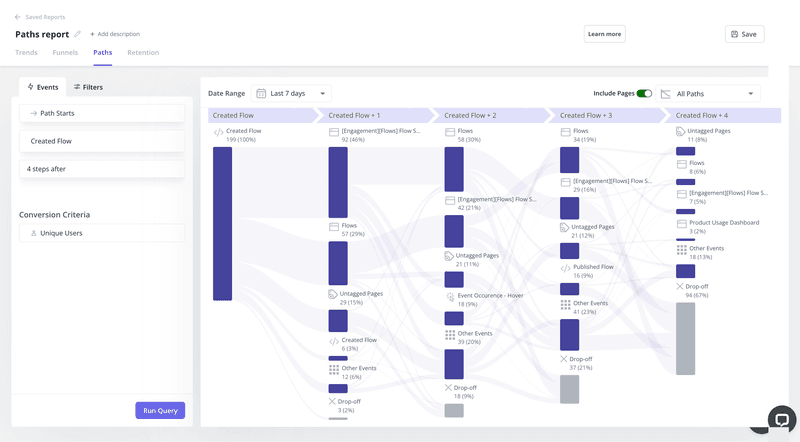The width and height of the screenshot is (800, 442).
Task: Click the Learn more button
Action: 604,34
